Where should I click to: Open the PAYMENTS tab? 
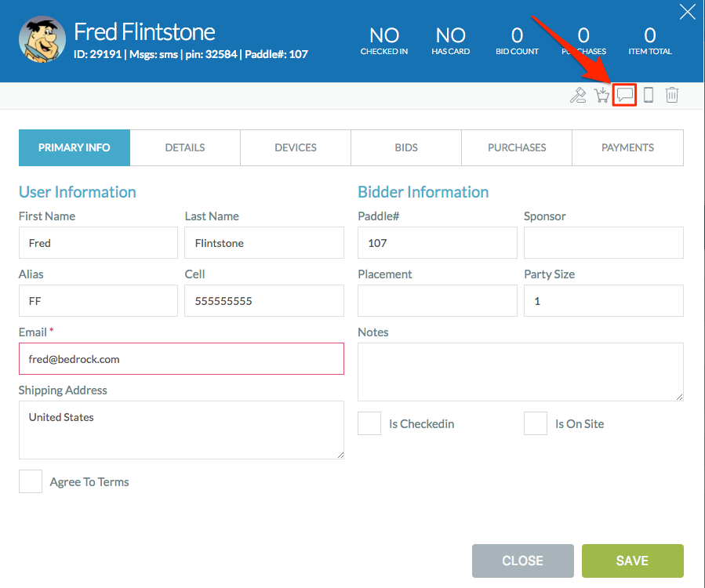pyautogui.click(x=627, y=147)
